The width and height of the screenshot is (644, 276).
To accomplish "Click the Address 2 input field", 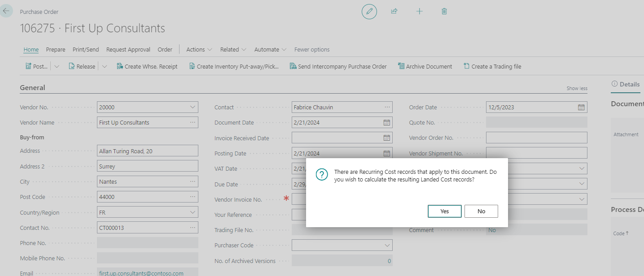I will (x=147, y=166).
